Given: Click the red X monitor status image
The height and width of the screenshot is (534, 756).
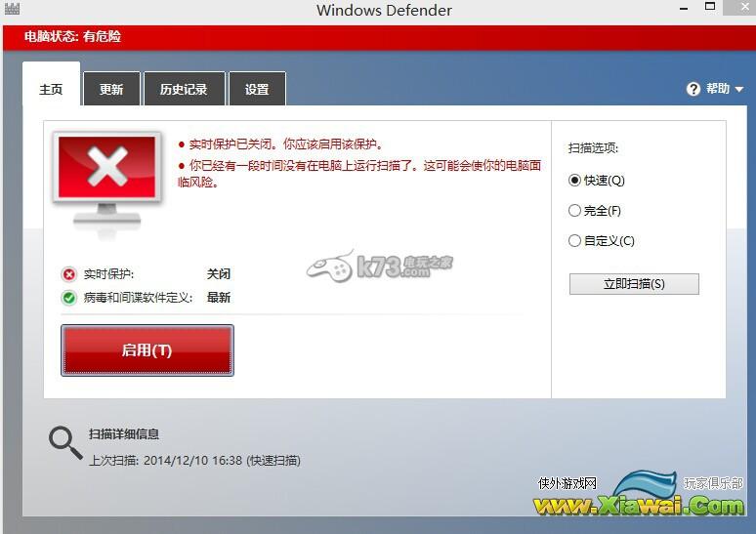Looking at the screenshot, I should 107,184.
